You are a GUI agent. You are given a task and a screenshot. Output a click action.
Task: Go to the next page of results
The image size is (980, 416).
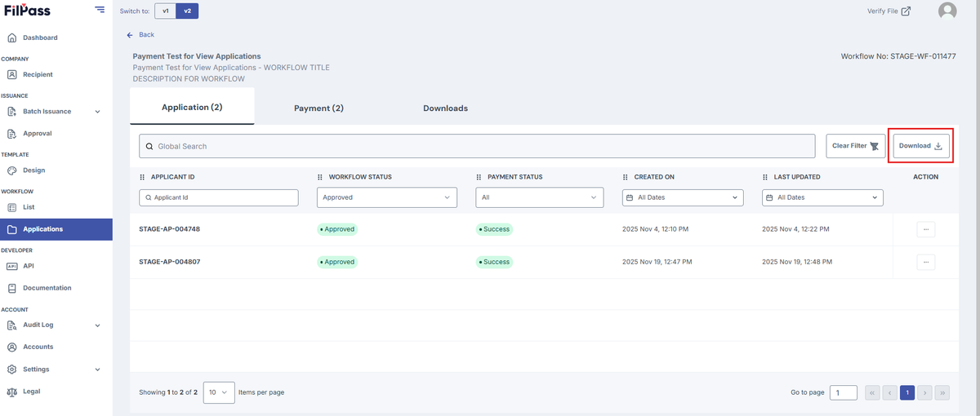click(924, 392)
